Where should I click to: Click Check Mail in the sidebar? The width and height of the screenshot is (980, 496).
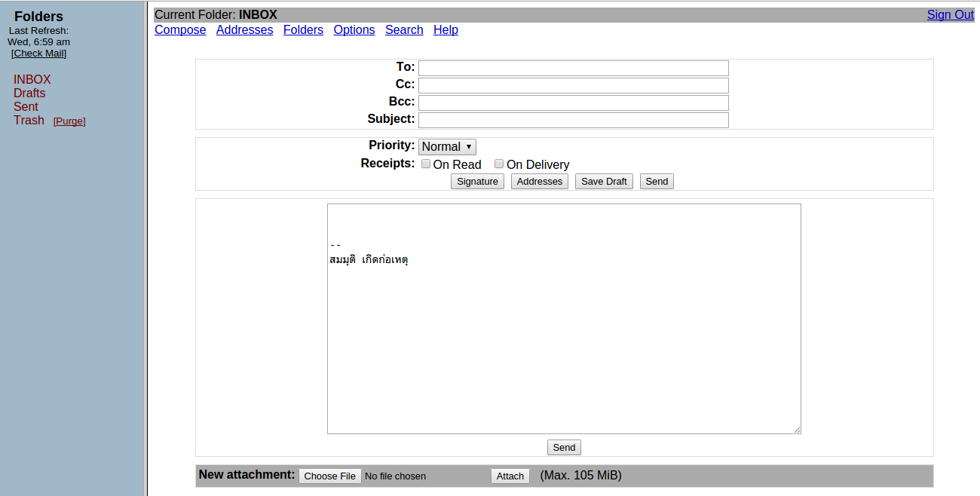[38, 54]
